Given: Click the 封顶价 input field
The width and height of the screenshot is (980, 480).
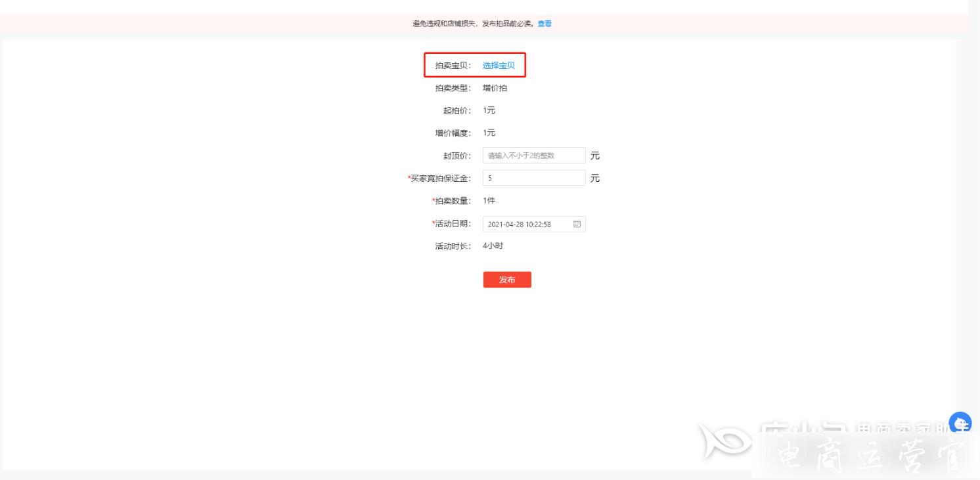Looking at the screenshot, I should 534,156.
